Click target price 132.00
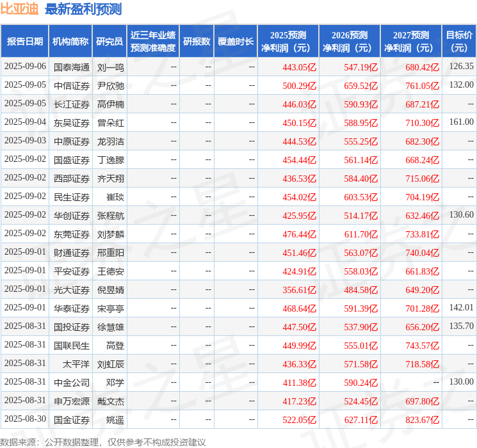 [462, 85]
